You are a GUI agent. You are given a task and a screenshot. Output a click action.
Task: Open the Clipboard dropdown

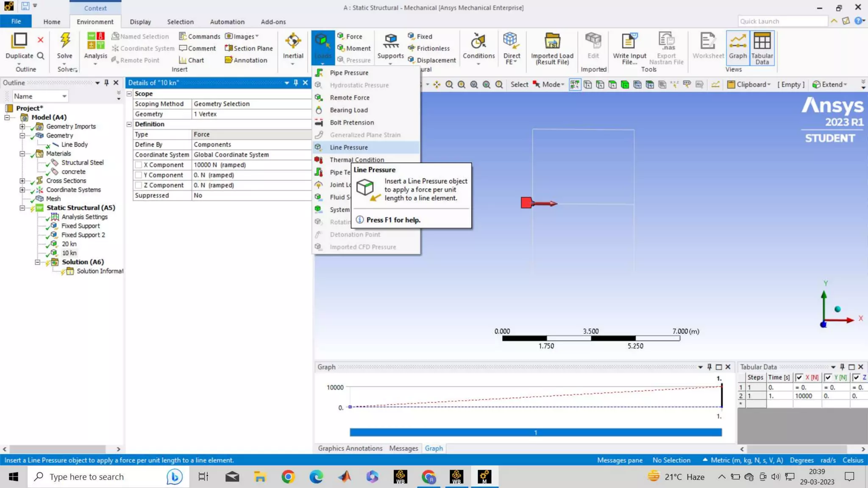[x=749, y=85]
